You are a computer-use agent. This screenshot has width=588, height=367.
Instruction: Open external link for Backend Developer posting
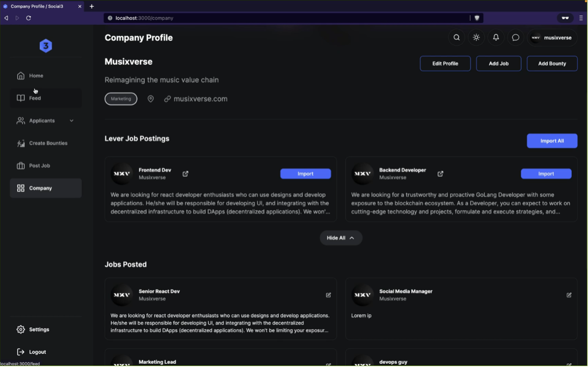441,174
